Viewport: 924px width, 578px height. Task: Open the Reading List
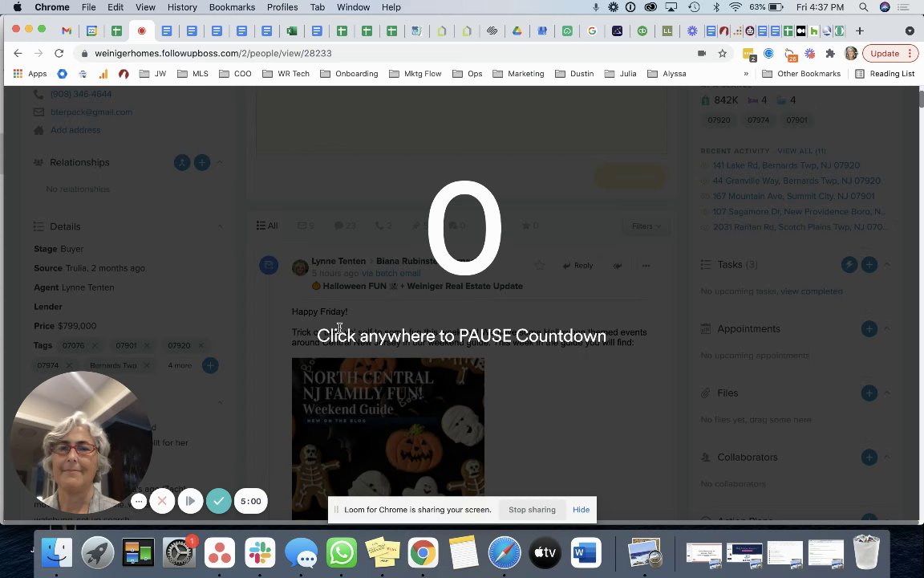tap(885, 74)
